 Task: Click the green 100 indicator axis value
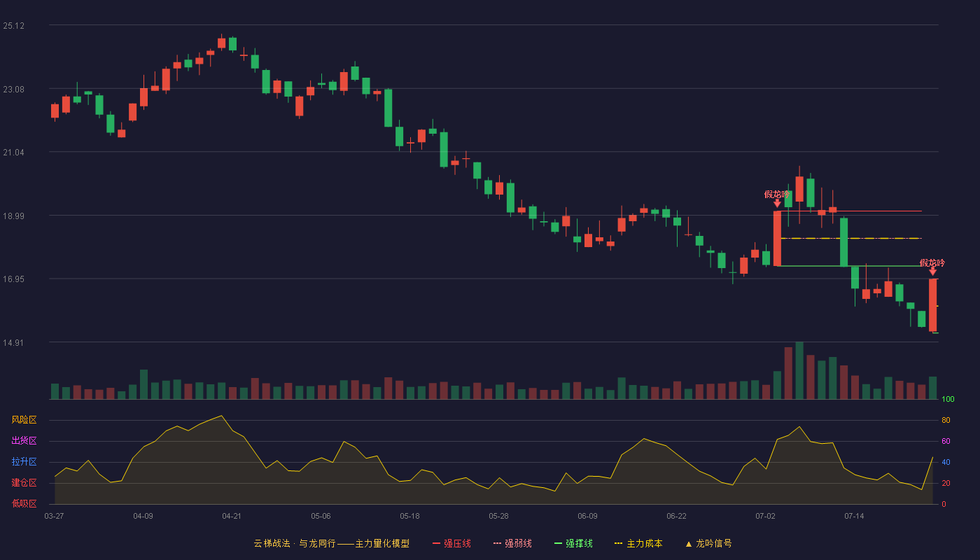pyautogui.click(x=948, y=400)
